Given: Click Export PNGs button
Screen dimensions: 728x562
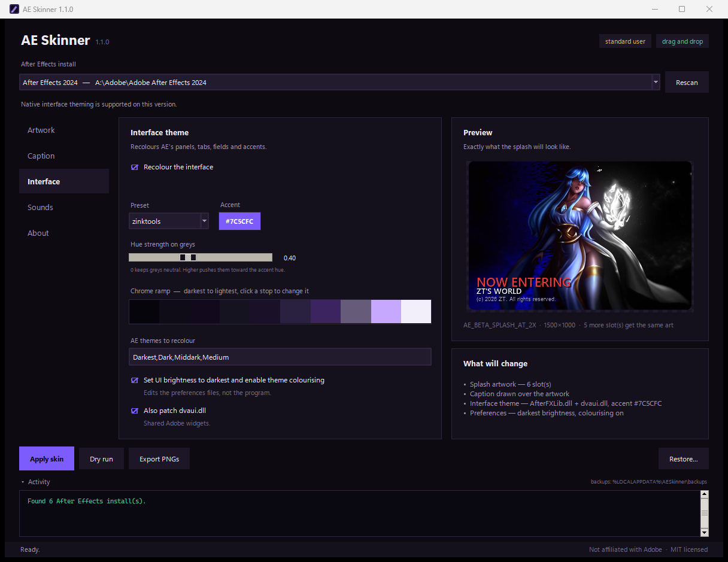Looking at the screenshot, I should click(159, 459).
